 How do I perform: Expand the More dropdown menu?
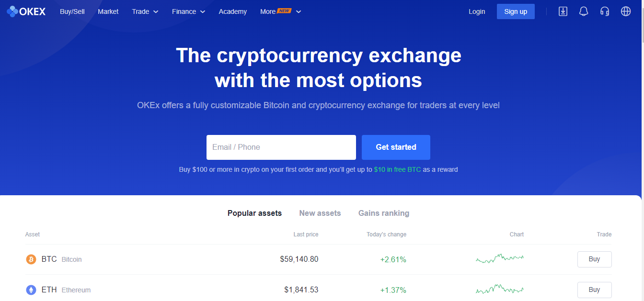coord(281,11)
